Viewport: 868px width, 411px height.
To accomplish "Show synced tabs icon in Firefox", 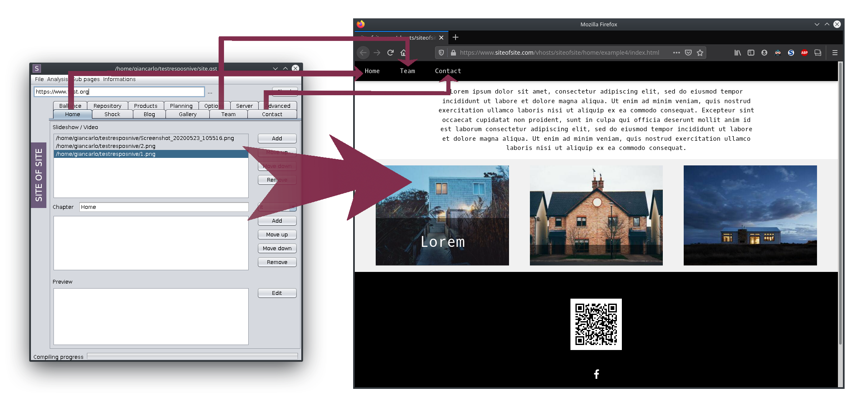I will [x=818, y=53].
